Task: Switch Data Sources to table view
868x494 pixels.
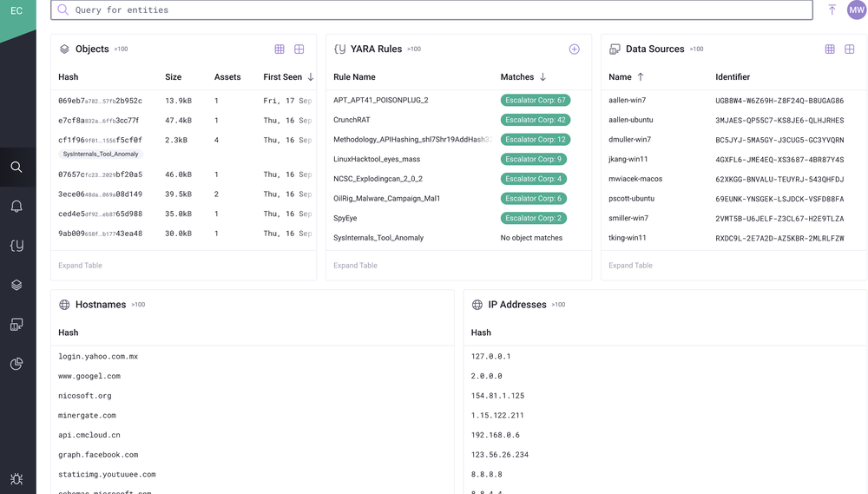Action: (830, 49)
